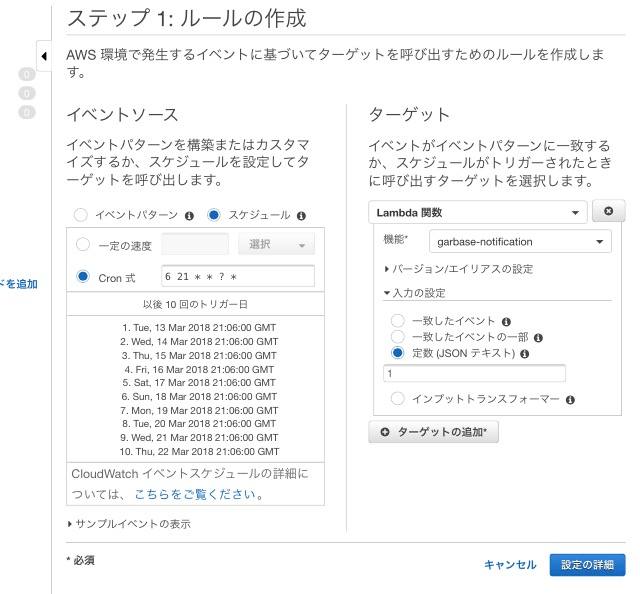Click info icon next to イベントパターン
Viewport: 640px width, 594px height.
pyautogui.click(x=187, y=215)
